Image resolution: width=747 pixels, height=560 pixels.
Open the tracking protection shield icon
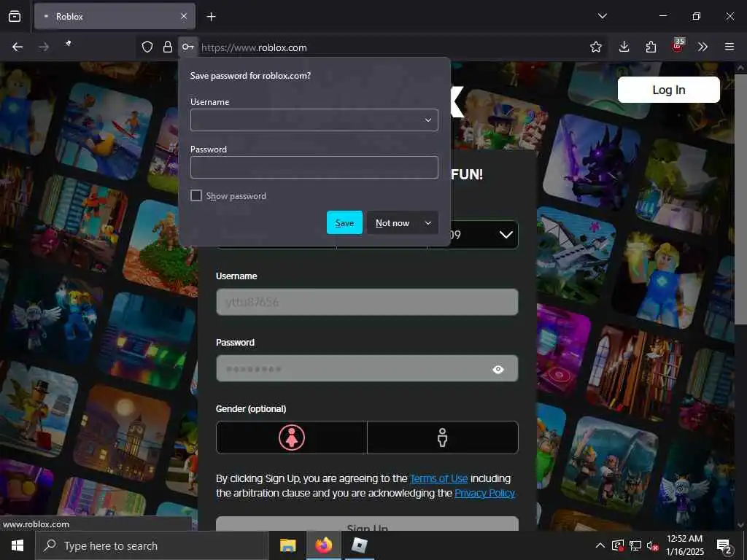coord(147,47)
